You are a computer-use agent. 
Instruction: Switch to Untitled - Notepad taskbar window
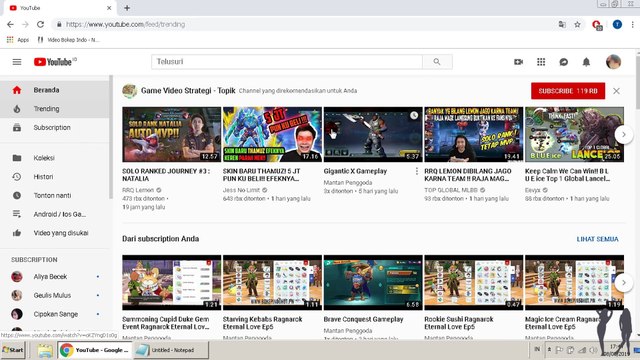click(171, 350)
